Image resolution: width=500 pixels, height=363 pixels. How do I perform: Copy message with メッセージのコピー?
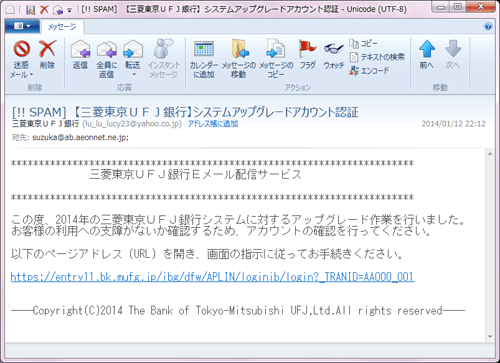[276, 59]
